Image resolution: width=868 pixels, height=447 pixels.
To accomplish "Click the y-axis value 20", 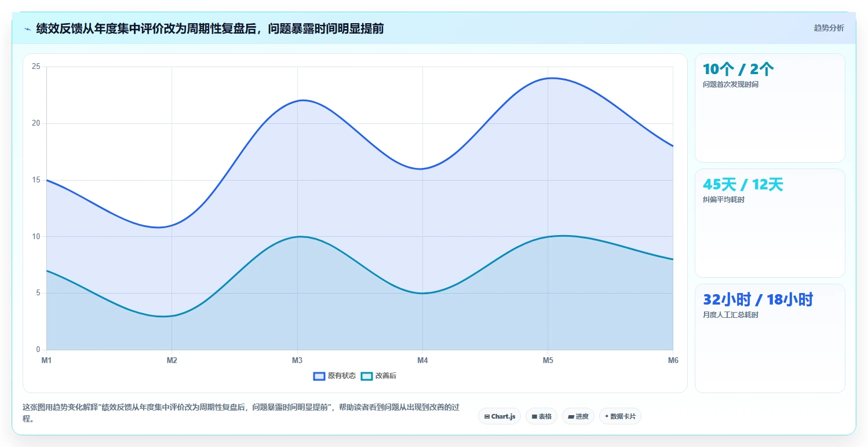I will coord(36,123).
